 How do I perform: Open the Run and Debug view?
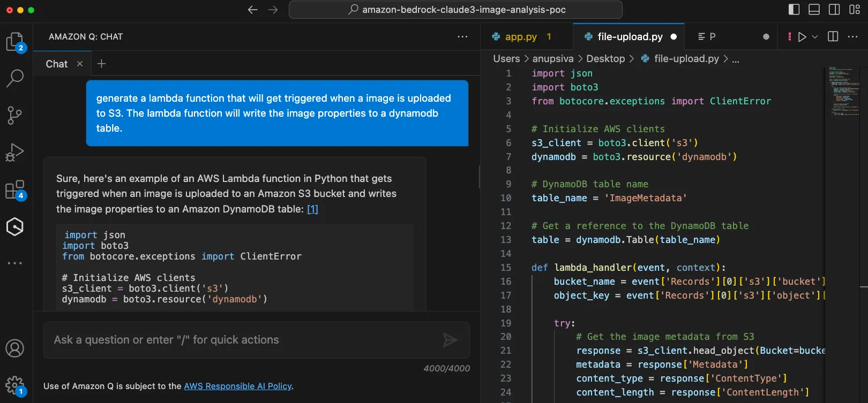click(x=14, y=153)
